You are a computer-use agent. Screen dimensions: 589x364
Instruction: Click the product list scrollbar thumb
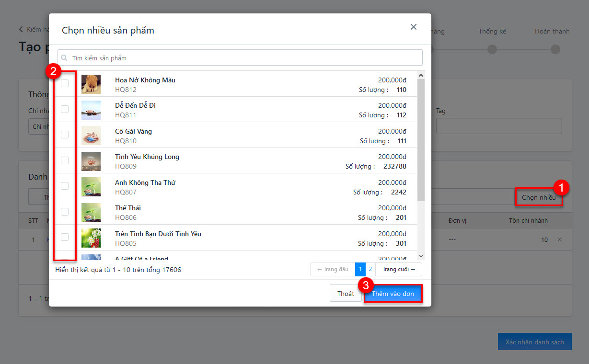pyautogui.click(x=421, y=140)
